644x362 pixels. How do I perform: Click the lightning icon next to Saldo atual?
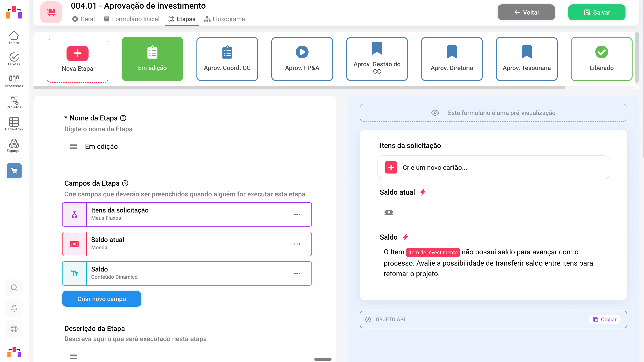(423, 192)
